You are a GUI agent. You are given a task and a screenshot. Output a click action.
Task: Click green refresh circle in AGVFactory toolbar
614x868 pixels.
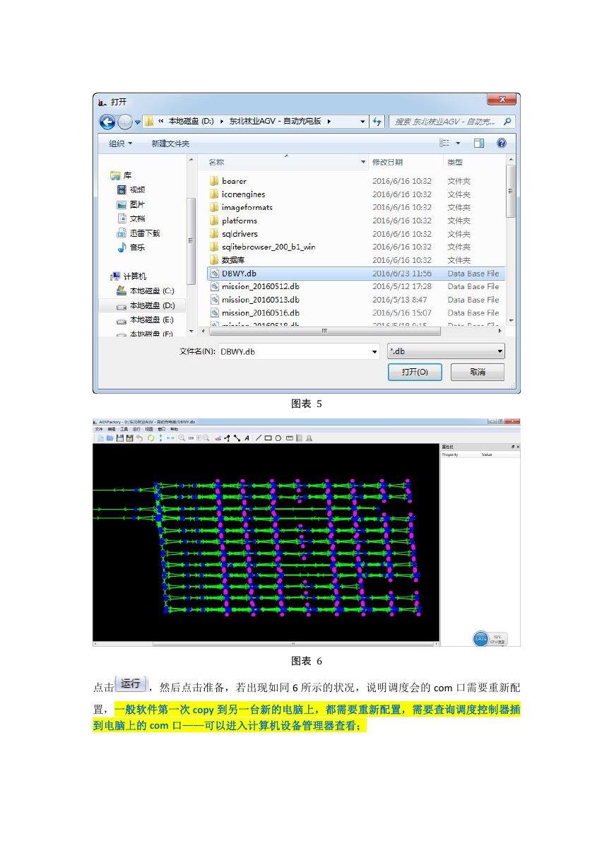[x=150, y=438]
